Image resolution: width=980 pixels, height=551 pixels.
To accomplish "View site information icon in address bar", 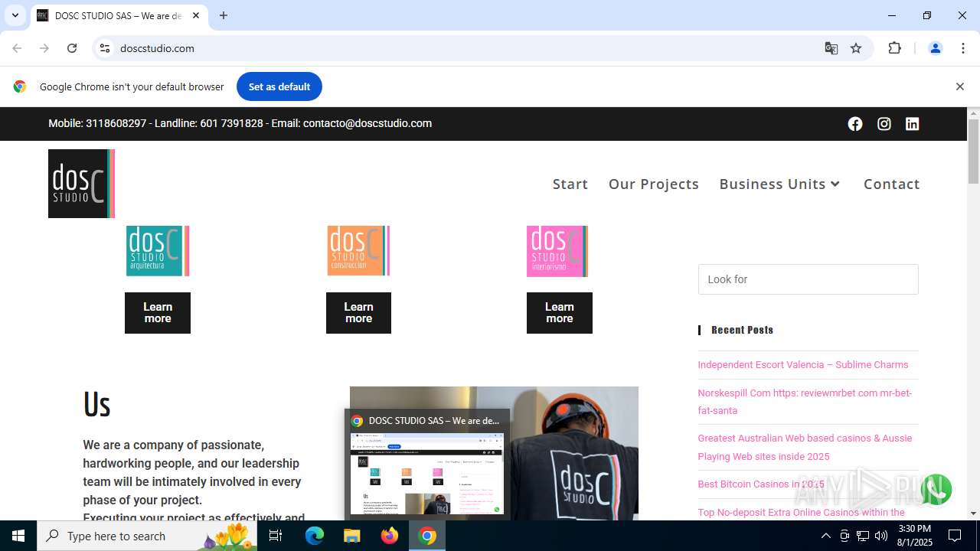I will (x=106, y=48).
